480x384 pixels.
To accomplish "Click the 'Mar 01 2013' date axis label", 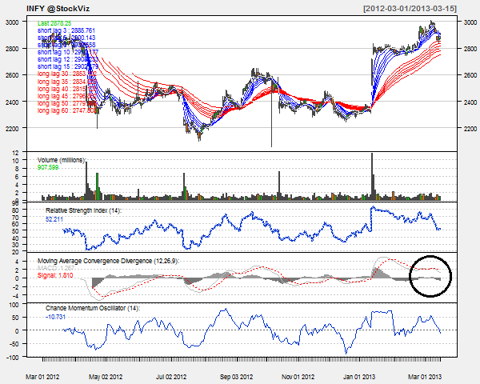I will [x=425, y=377].
